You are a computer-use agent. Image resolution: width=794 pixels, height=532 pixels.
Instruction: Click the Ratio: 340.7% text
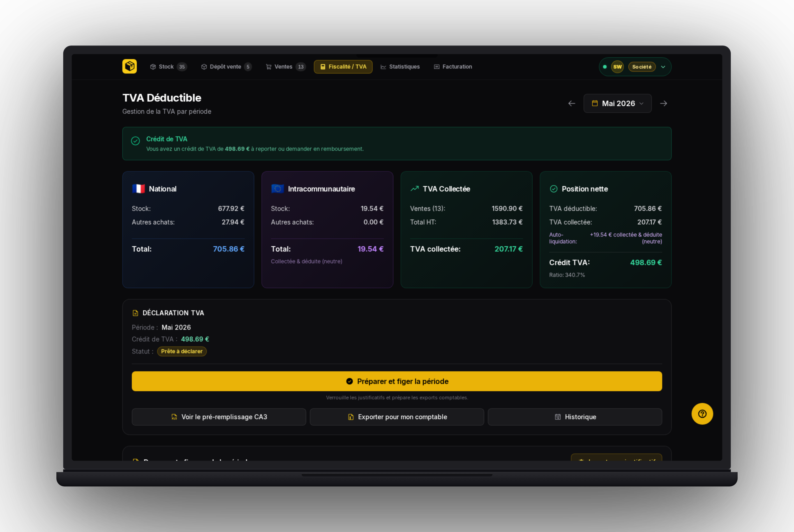click(x=567, y=275)
